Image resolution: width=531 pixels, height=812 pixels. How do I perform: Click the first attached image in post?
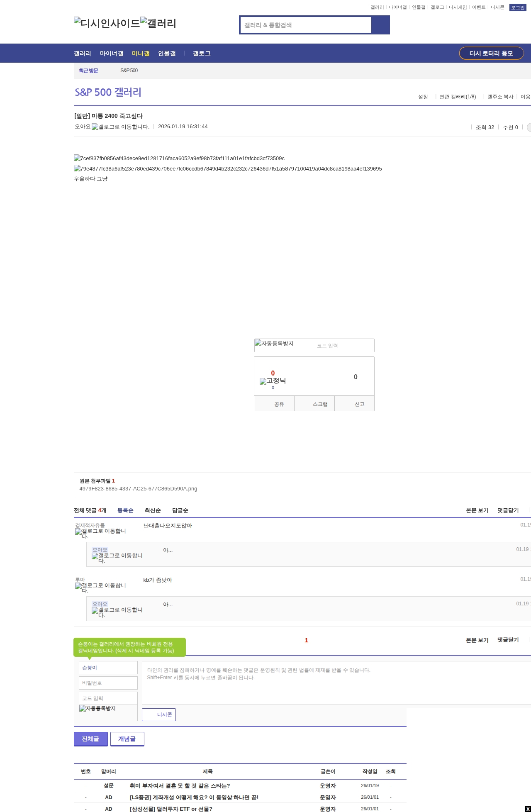pyautogui.click(x=179, y=158)
